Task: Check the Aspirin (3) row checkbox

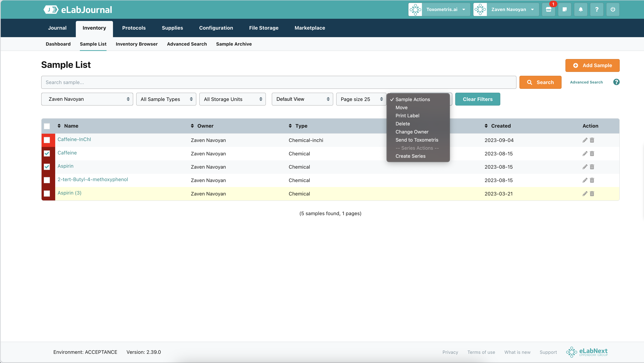Action: click(x=47, y=193)
